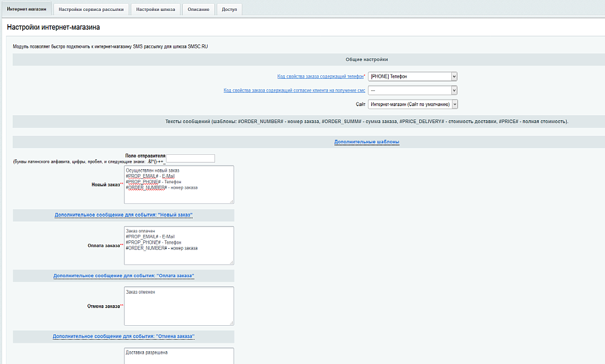Expand the Сайт dropdown selector
Image resolution: width=605 pixels, height=364 pixels.
(412, 104)
